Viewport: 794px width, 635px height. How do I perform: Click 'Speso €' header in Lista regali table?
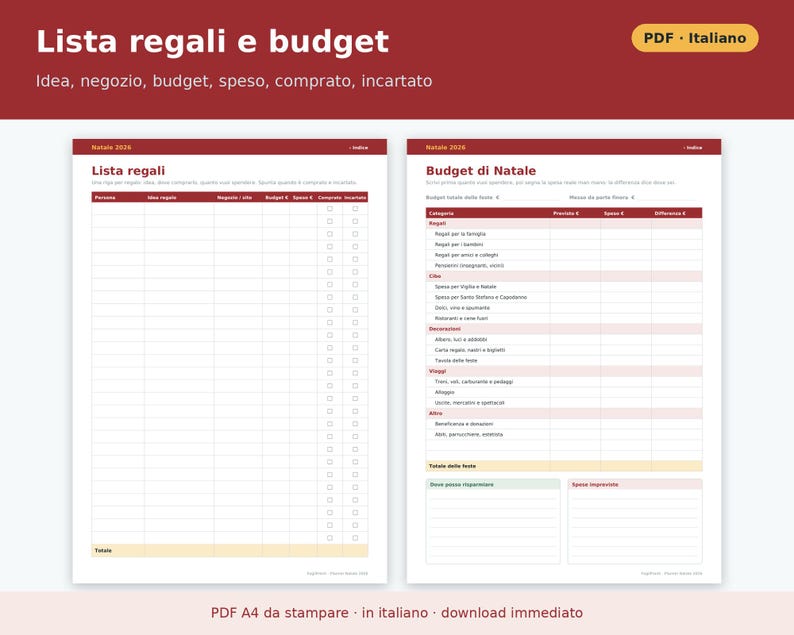[x=303, y=197]
